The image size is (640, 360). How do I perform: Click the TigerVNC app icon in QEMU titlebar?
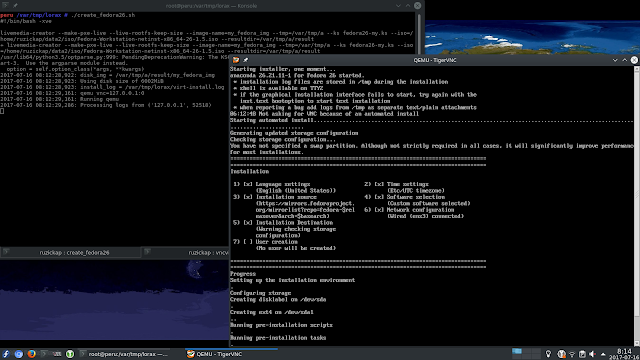236,60
